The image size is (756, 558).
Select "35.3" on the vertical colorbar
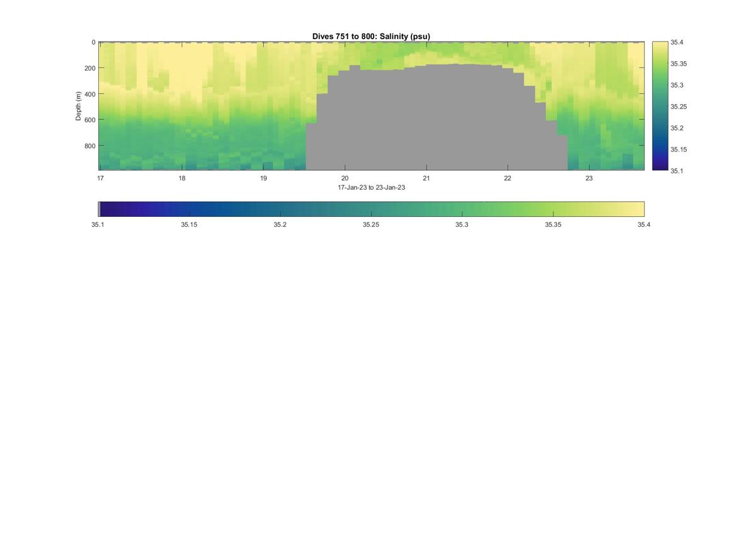(x=677, y=85)
